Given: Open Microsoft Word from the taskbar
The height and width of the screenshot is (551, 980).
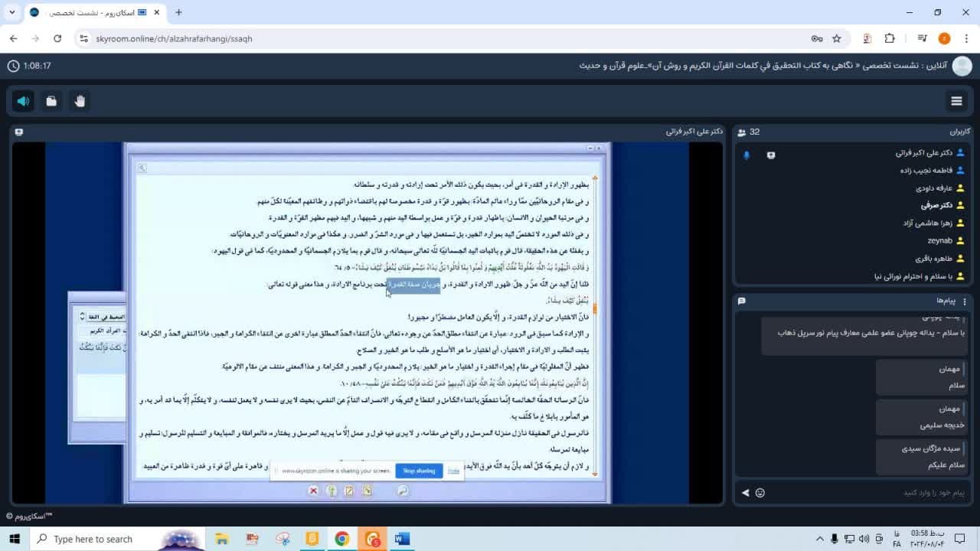Looking at the screenshot, I should pyautogui.click(x=402, y=539).
